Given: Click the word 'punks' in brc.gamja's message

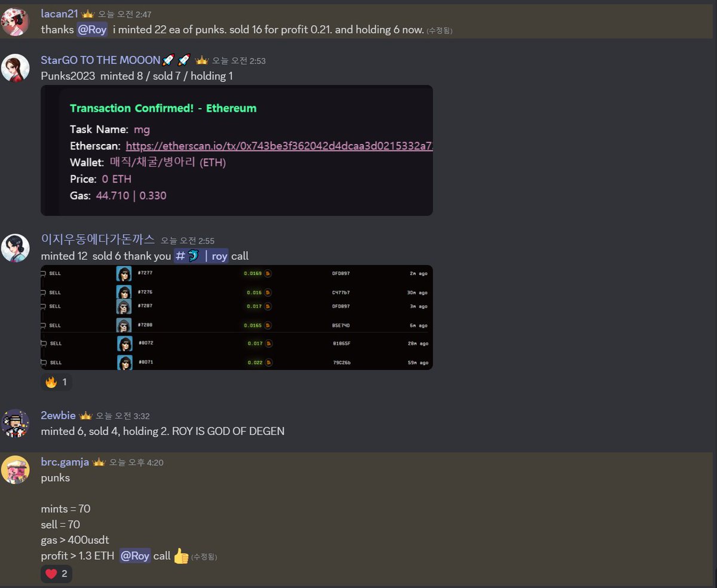Looking at the screenshot, I should click(55, 478).
